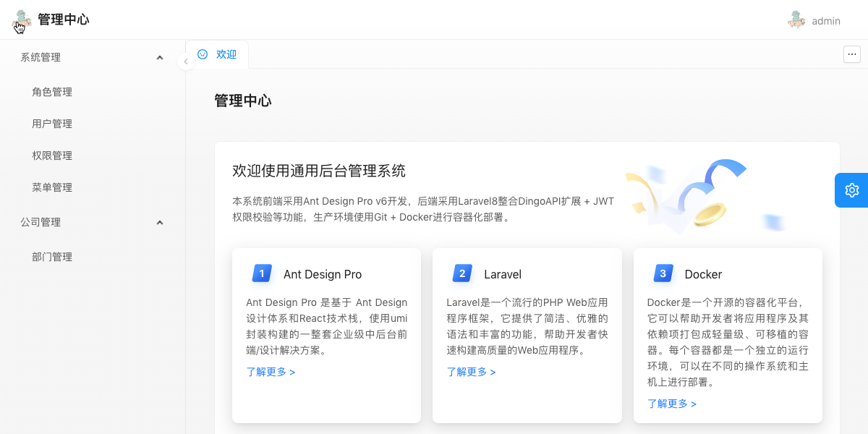Viewport: 868px width, 434px height.
Task: Click the number 1 badge on Ant Design Pro card
Action: pos(262,273)
